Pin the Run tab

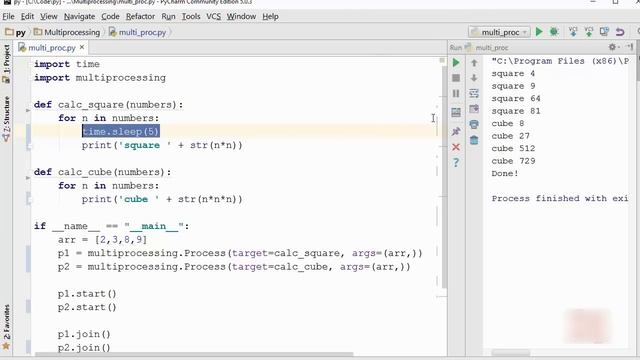[x=456, y=131]
